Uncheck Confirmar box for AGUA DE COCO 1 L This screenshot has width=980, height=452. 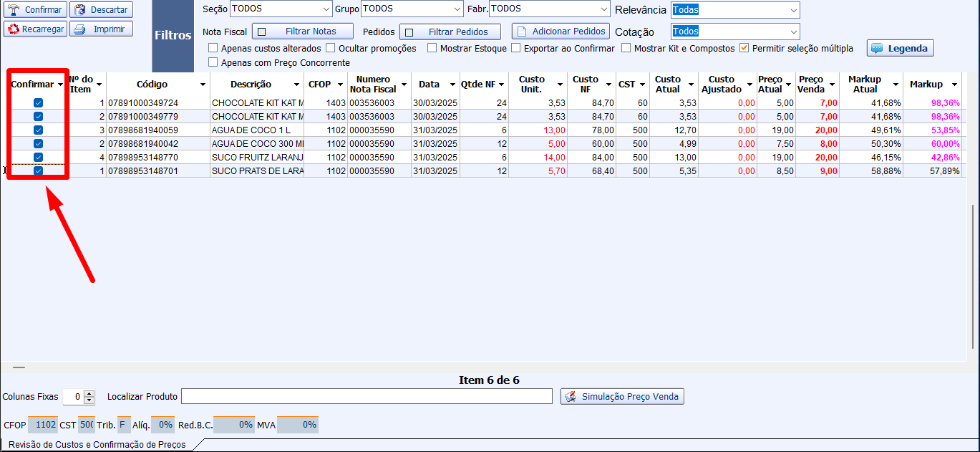coord(38,130)
